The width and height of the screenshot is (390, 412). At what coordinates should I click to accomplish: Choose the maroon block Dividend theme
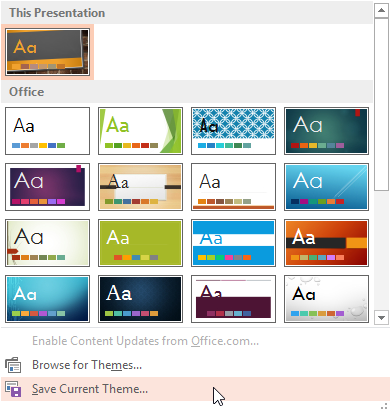[233, 299]
